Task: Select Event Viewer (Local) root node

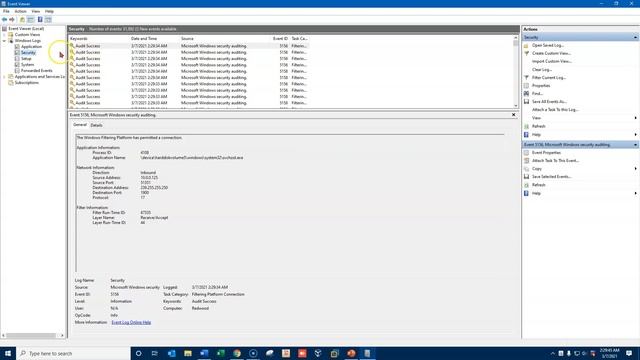Action: point(26,29)
